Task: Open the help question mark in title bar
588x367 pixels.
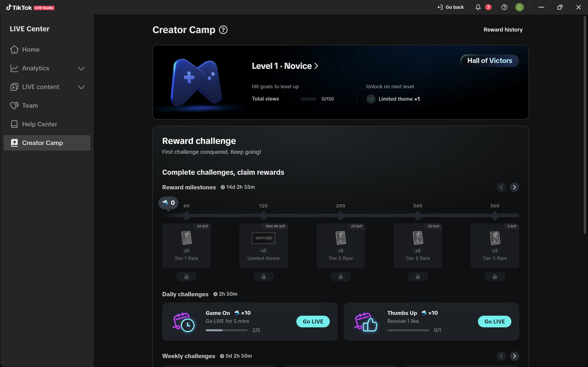Action: click(x=504, y=7)
